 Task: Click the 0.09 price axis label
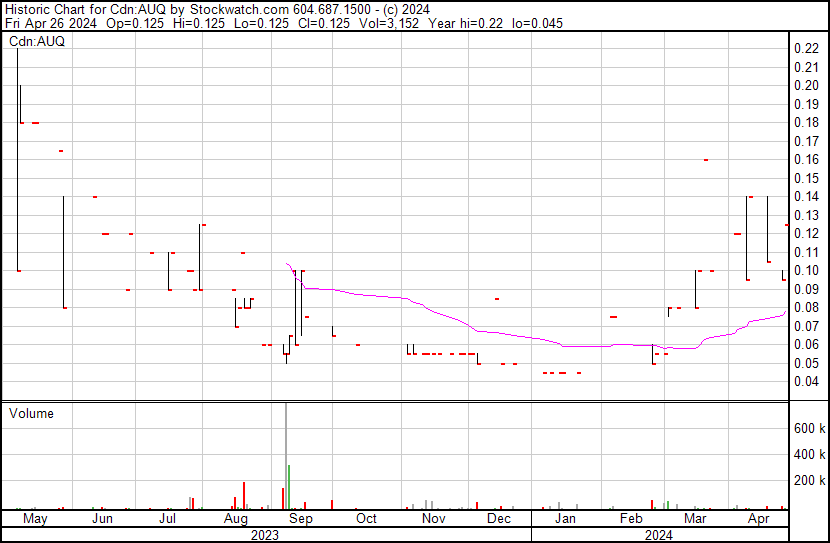click(x=806, y=289)
